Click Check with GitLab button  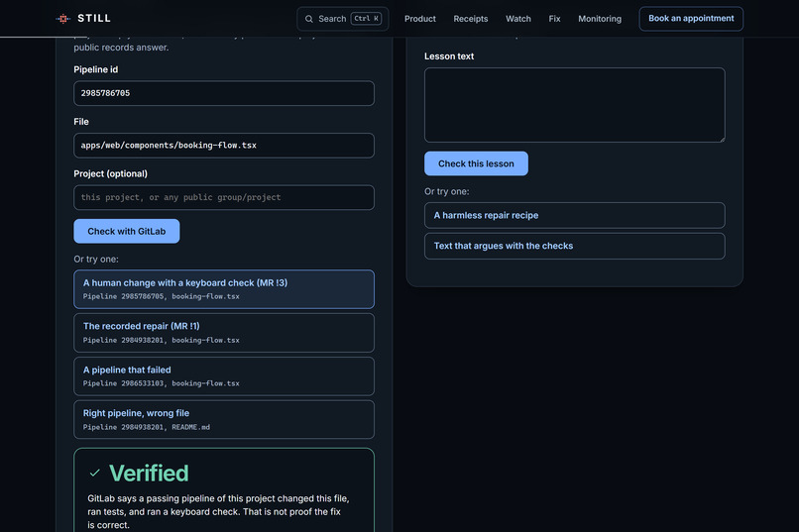(126, 231)
